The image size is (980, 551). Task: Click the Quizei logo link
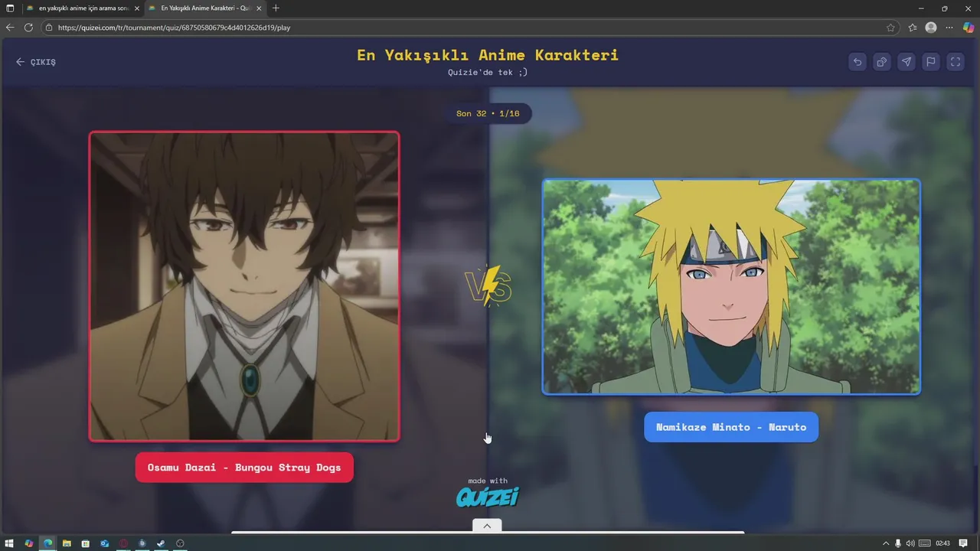[x=488, y=497]
